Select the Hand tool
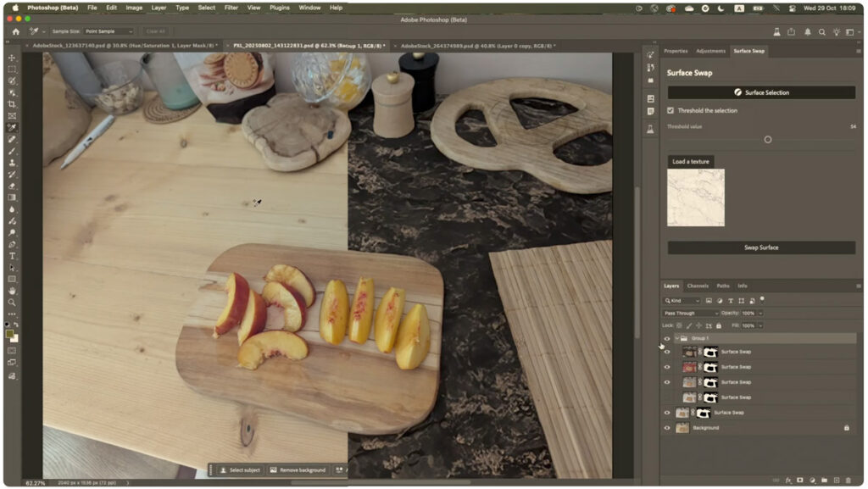868x489 pixels. [12, 291]
